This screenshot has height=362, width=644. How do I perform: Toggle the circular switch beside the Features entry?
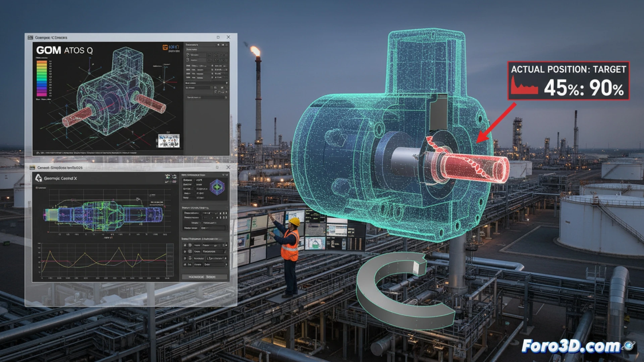(x=185, y=252)
